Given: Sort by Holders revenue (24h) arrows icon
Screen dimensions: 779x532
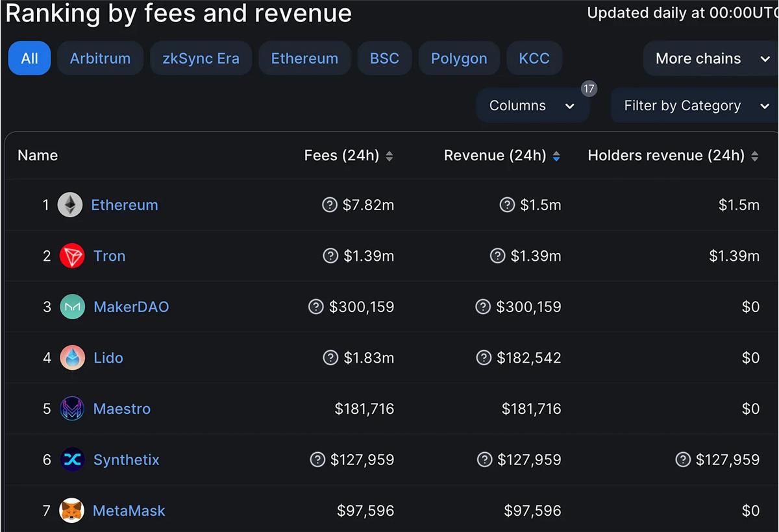Looking at the screenshot, I should click(754, 156).
